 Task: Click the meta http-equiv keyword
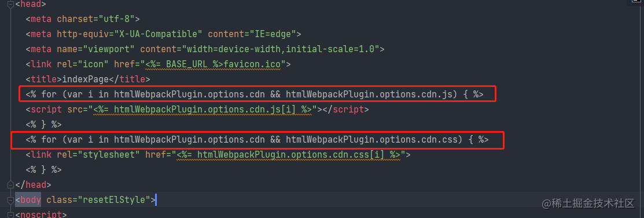(83, 34)
